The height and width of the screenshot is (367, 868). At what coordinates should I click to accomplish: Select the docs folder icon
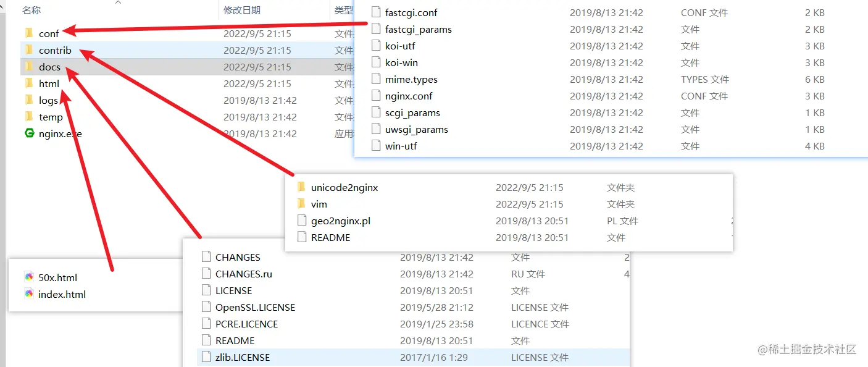(28, 66)
